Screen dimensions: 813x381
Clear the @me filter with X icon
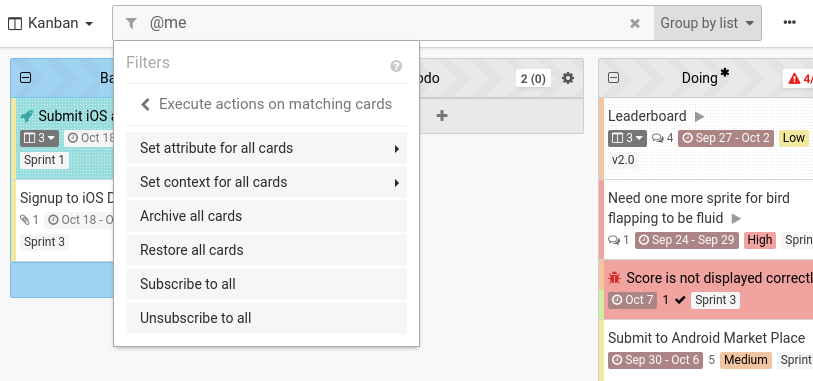[x=635, y=23]
